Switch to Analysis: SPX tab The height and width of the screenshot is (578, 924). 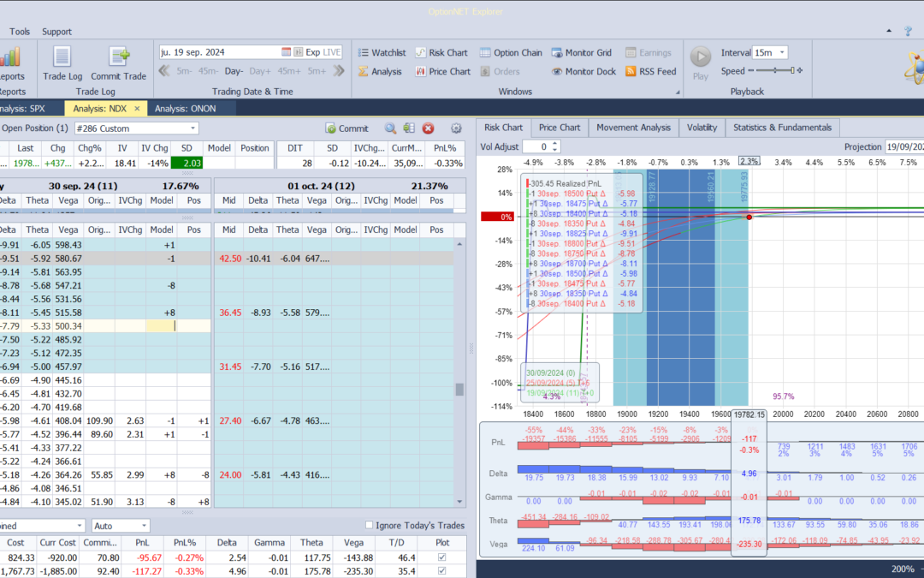tap(22, 109)
